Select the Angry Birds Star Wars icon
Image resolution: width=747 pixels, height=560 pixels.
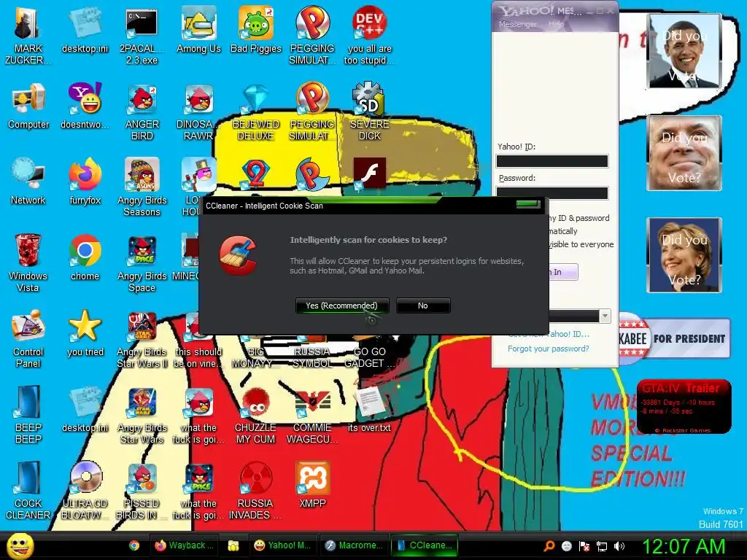(x=142, y=415)
